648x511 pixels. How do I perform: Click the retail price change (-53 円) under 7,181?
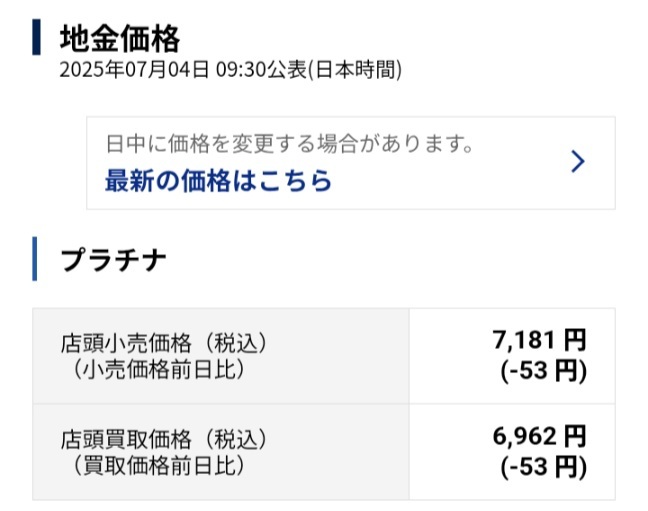click(543, 370)
